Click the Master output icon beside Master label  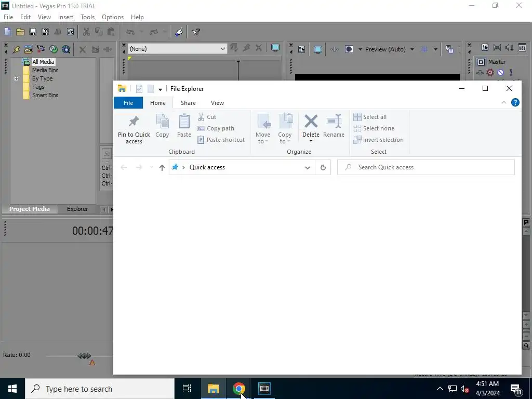481,62
